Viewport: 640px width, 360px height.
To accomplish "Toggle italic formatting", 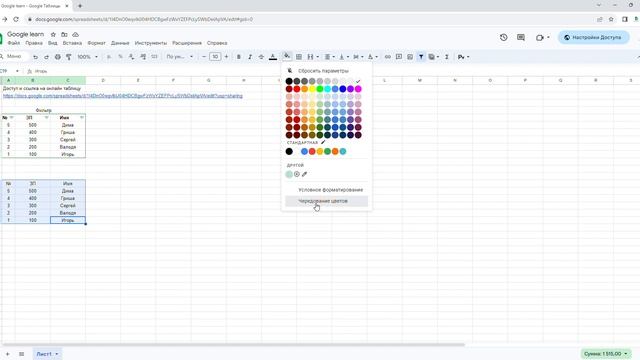I will tap(250, 57).
